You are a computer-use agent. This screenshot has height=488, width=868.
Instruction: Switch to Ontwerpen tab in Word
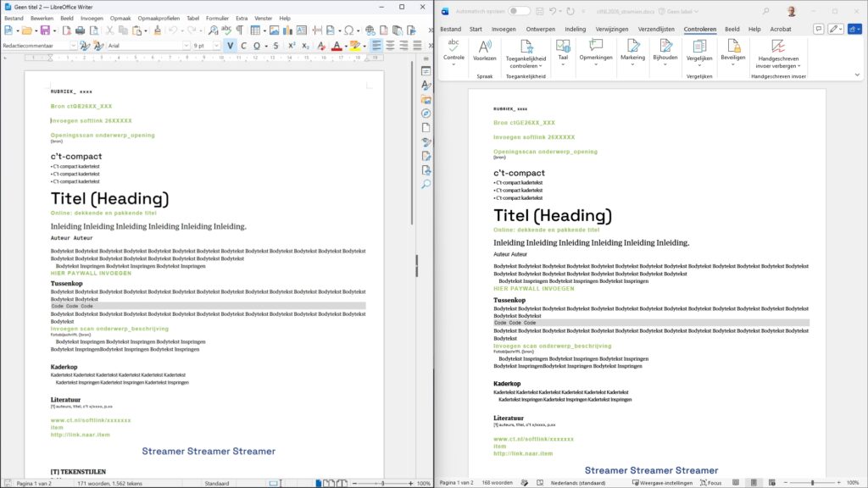coord(540,30)
